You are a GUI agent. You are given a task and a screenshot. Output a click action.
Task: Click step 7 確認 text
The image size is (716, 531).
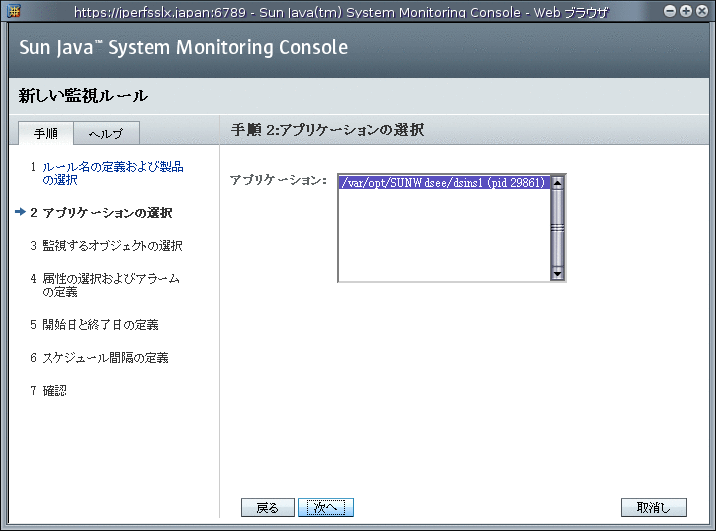tap(54, 390)
